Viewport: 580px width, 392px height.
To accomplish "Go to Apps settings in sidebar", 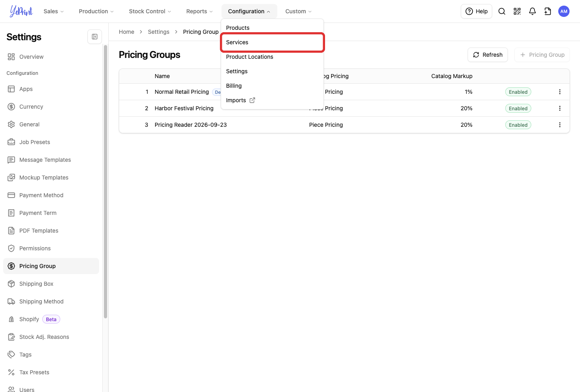I will point(51,89).
